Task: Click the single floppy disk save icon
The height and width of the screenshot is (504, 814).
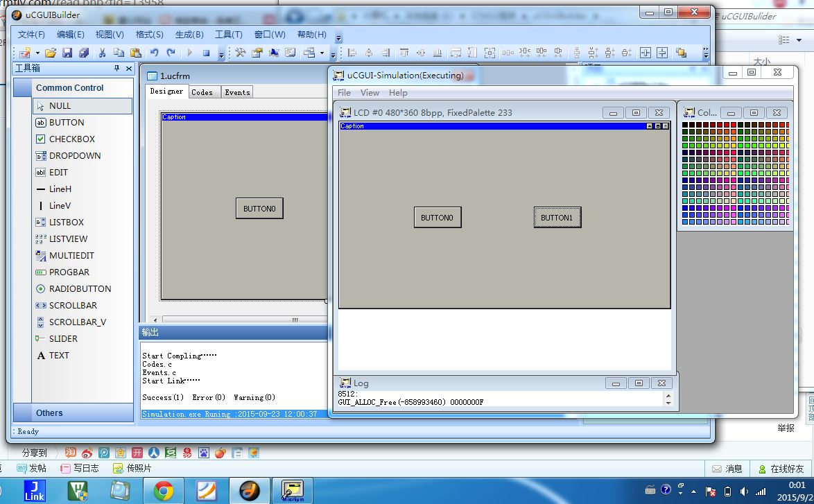Action: (x=67, y=53)
